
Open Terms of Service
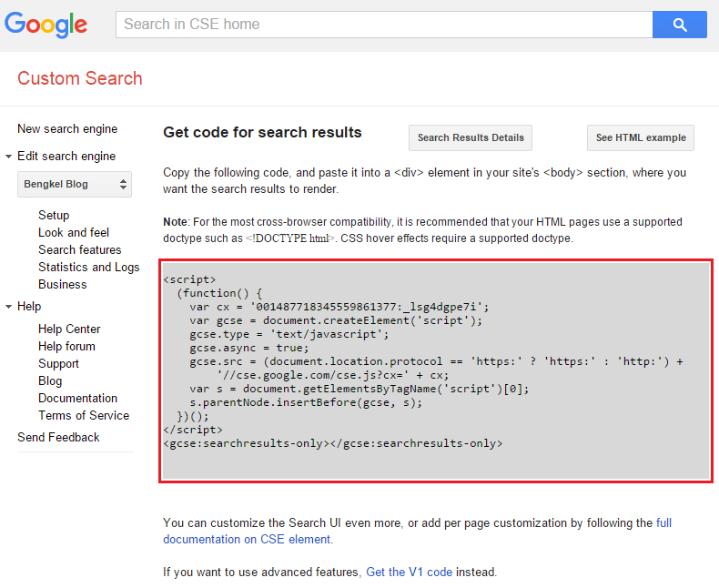84,416
